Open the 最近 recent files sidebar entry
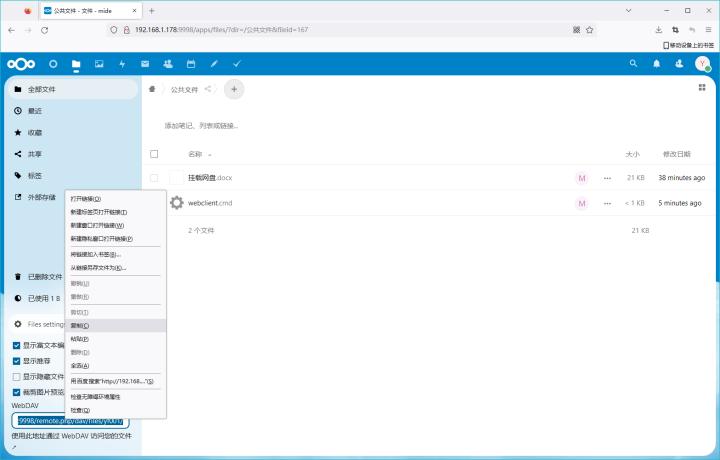 pyautogui.click(x=73, y=111)
